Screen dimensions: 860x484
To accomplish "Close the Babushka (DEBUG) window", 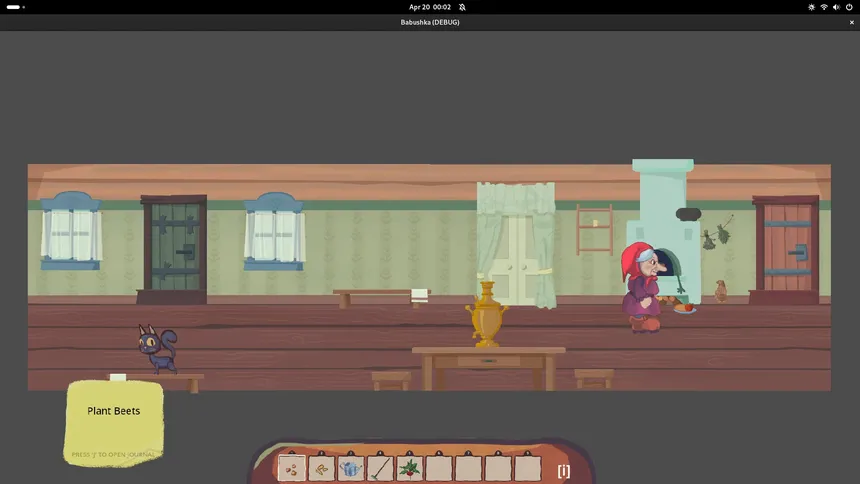I will (x=848, y=22).
